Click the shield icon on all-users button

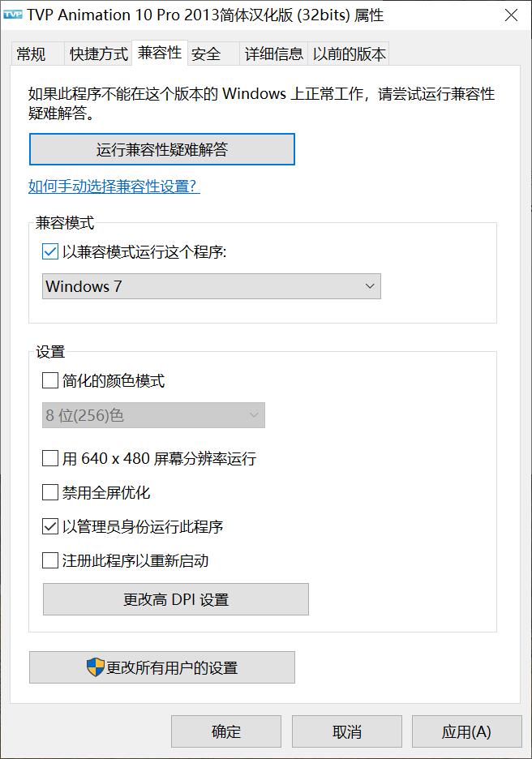pyautogui.click(x=96, y=667)
